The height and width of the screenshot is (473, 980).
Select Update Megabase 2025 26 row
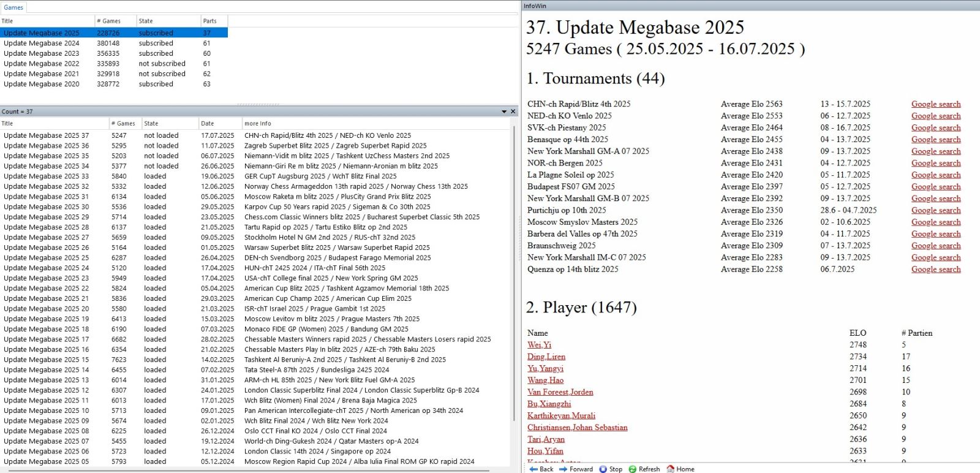(x=255, y=248)
